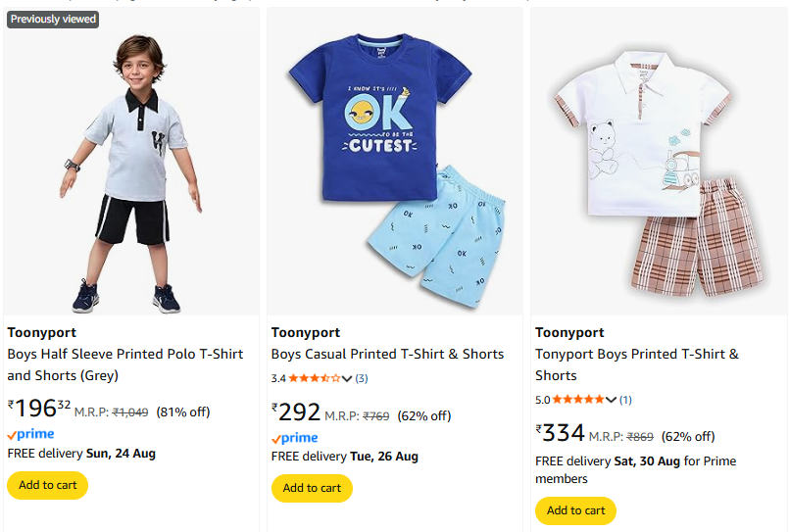789x532 pixels.
Task: Click Prime badge under ₹292 price
Action: pos(295,438)
